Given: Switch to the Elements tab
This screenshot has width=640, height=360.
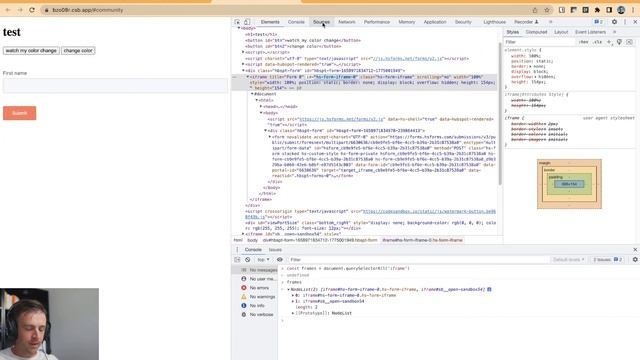Looking at the screenshot, I should pyautogui.click(x=270, y=22).
